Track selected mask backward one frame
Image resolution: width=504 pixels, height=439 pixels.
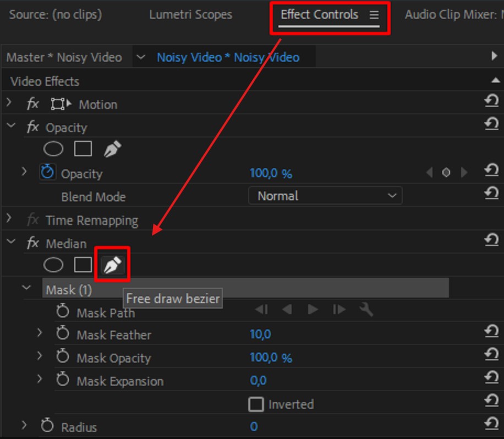pos(262,310)
